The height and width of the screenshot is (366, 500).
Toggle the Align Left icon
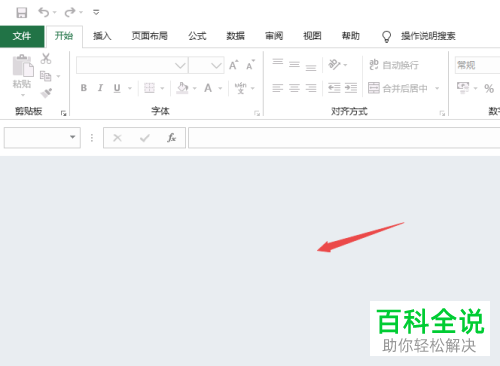[x=278, y=88]
